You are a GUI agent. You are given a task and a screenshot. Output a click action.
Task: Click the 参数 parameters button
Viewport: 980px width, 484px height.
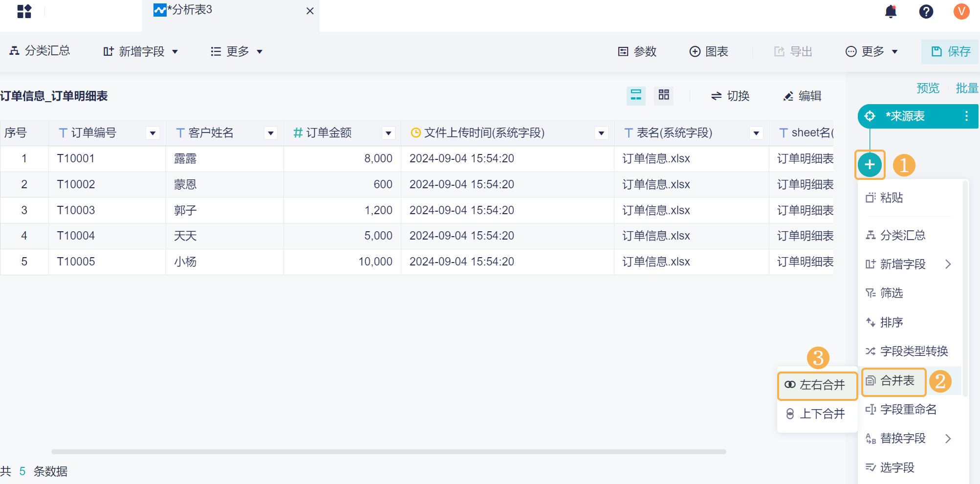coord(637,51)
